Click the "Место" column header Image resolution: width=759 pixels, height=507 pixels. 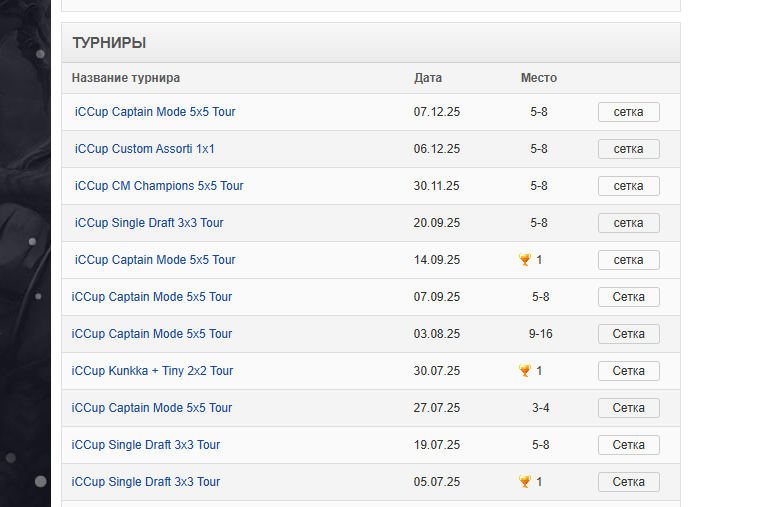click(539, 78)
